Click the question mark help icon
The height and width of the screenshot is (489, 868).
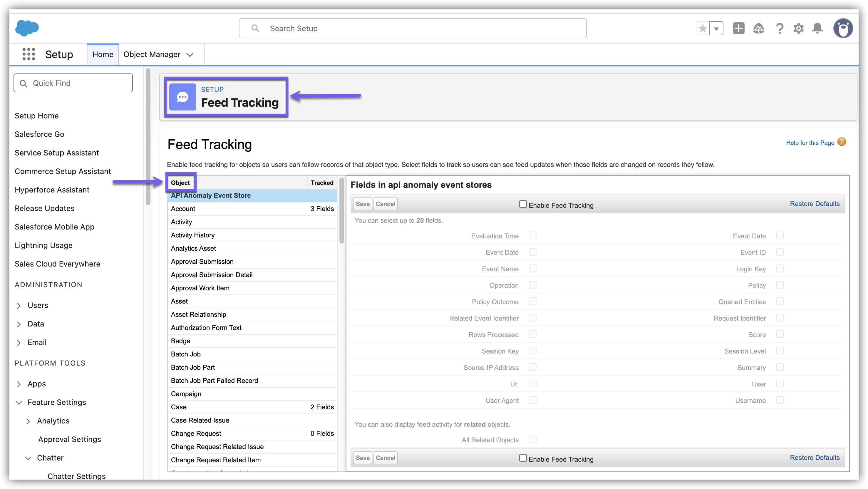779,28
